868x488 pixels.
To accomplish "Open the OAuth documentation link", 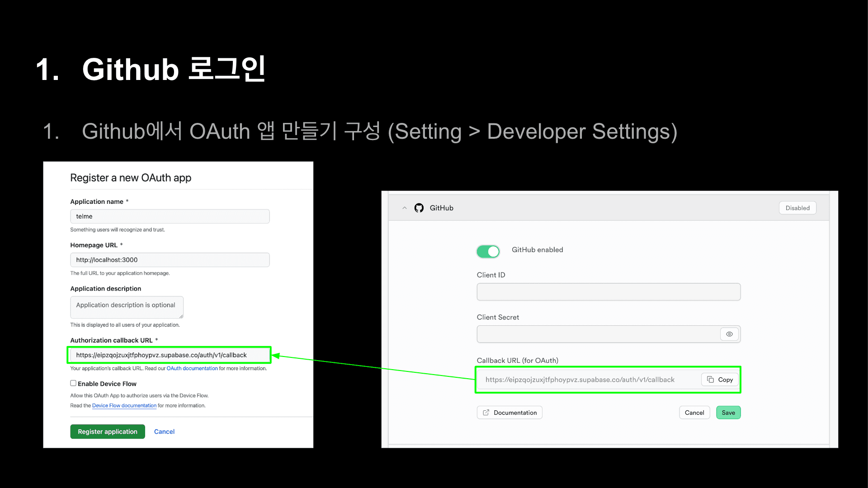I will [192, 368].
